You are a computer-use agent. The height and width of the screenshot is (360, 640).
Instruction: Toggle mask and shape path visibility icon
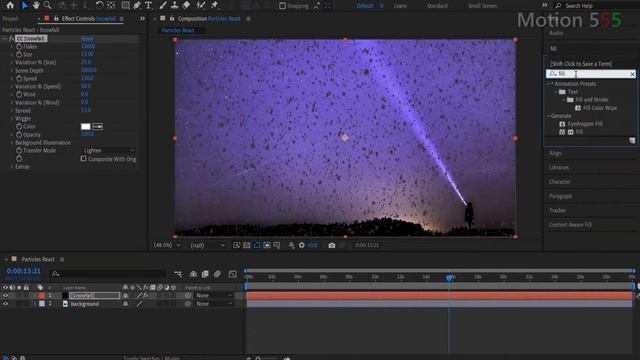tap(257, 245)
